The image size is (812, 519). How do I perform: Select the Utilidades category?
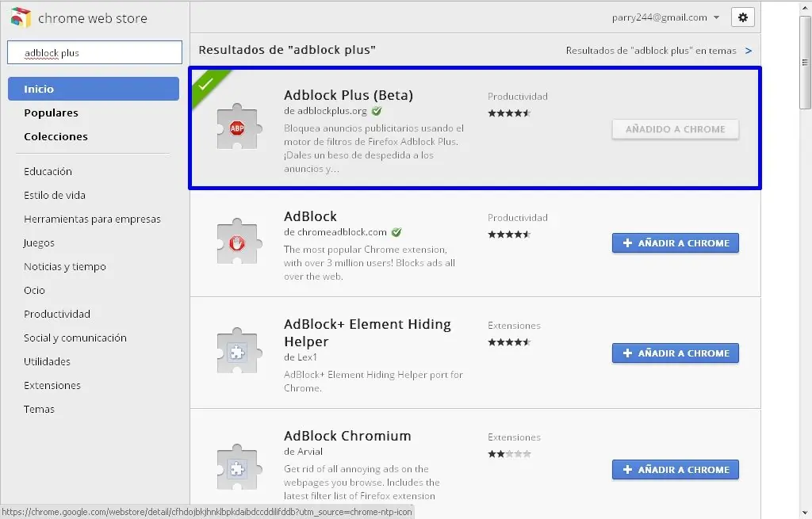click(x=47, y=361)
